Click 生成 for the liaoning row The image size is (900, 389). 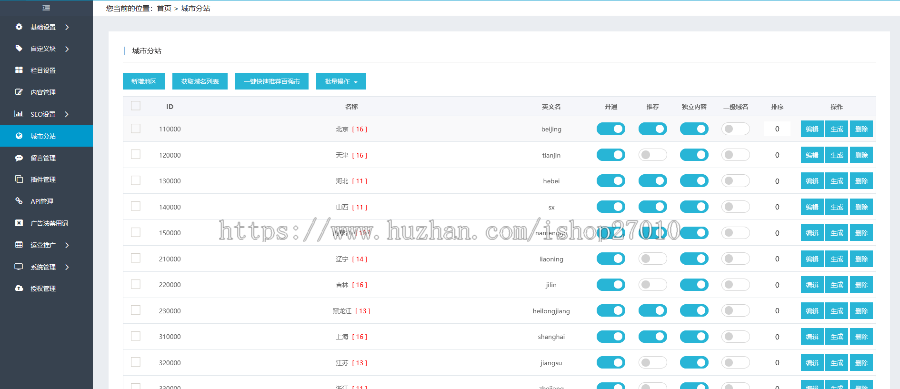tap(836, 259)
